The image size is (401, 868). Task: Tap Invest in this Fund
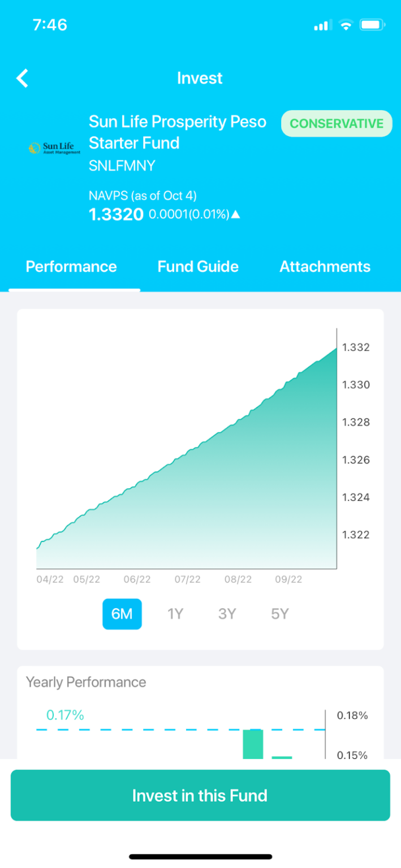200,795
